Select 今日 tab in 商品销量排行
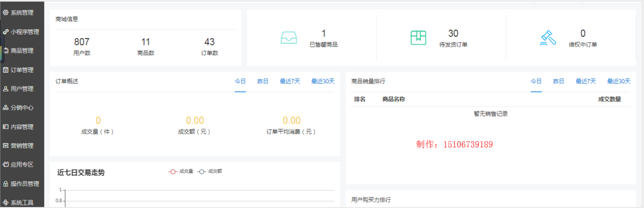 pos(536,82)
